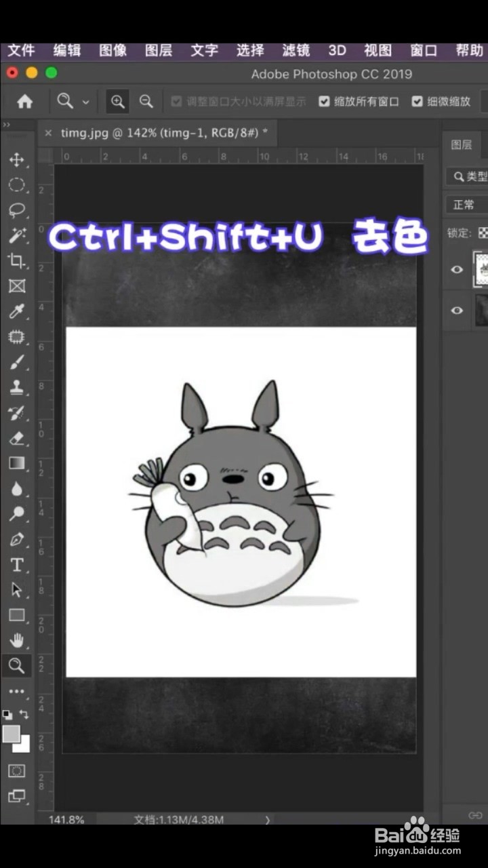
Task: Open the 帮助 menu
Action: (469, 51)
